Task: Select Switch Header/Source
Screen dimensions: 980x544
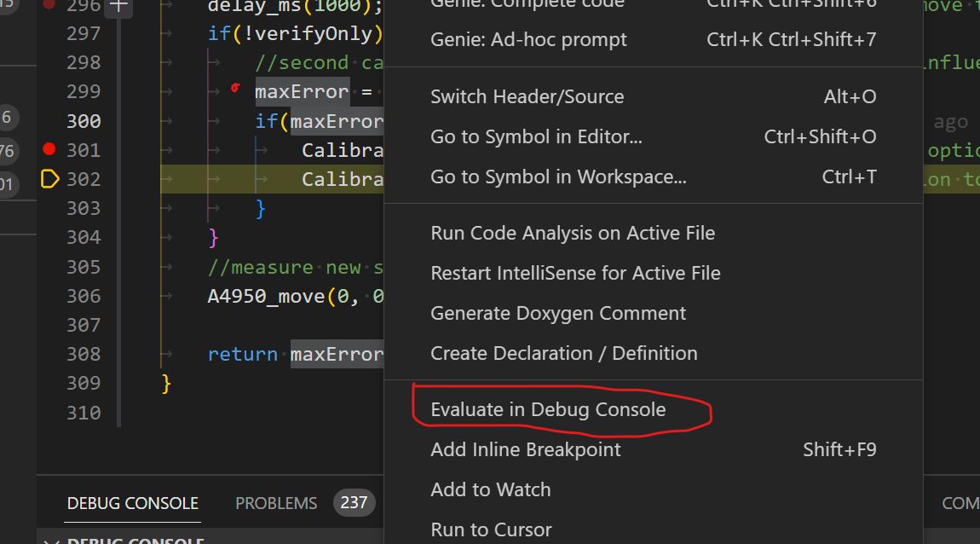Action: pos(527,96)
